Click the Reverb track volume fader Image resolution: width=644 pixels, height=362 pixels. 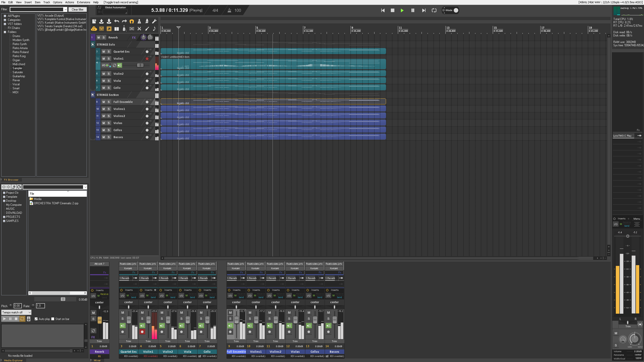99,320
